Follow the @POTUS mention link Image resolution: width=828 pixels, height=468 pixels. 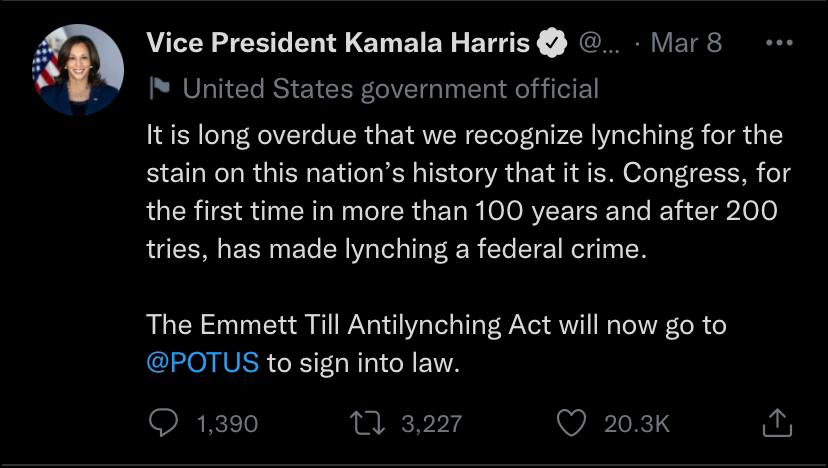coord(203,362)
